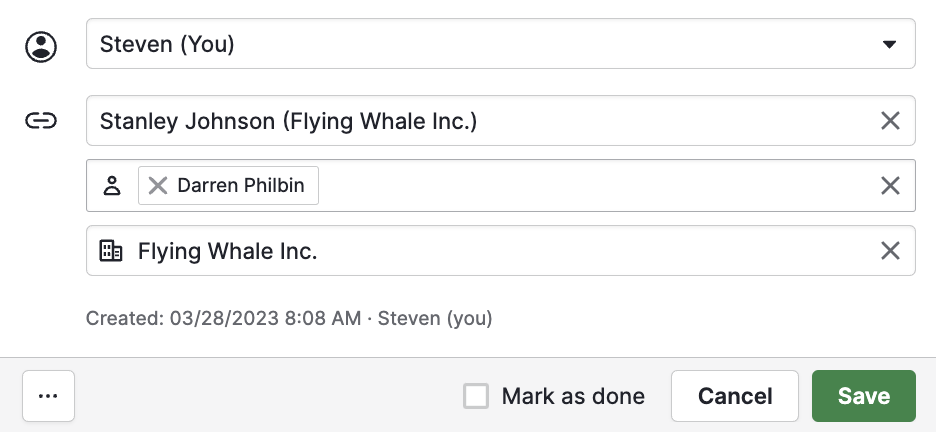Click the organization building icon
936x432 pixels.
coord(111,251)
